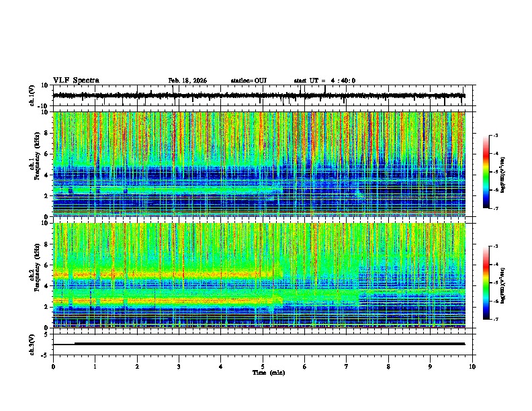This screenshot has height=411, width=532.
Task: Click the ch.2 log(PSD) colorbar label
Action: tap(503, 285)
